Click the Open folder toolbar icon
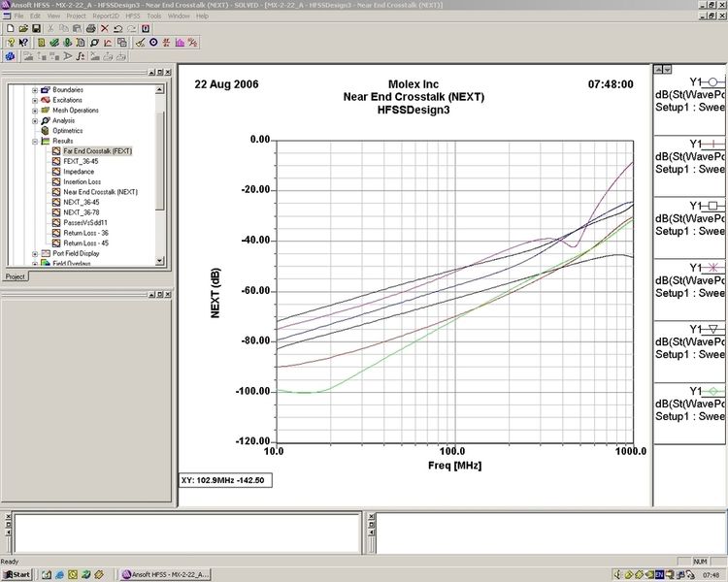This screenshot has width=728, height=582. [23, 29]
